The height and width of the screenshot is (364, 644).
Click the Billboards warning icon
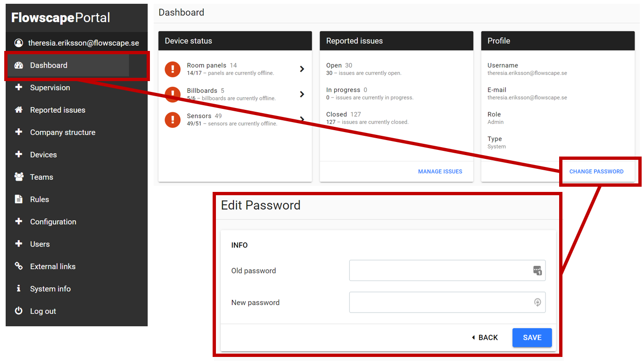(x=173, y=94)
